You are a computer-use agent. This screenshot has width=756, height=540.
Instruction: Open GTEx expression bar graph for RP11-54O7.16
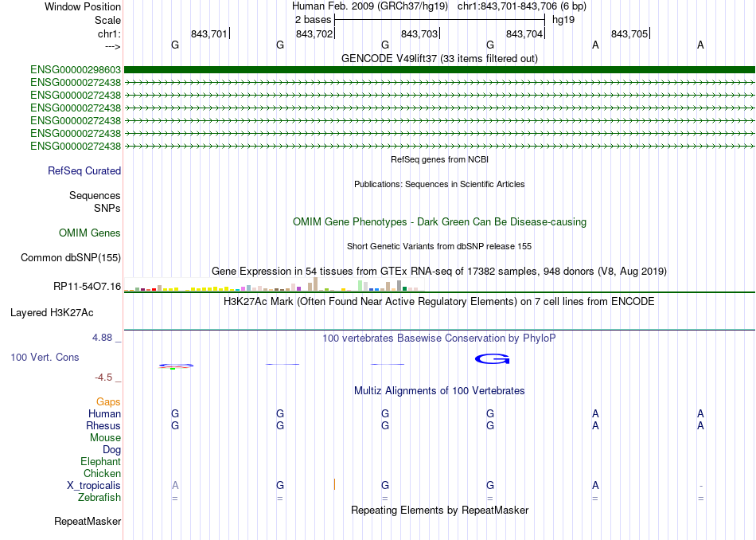click(x=274, y=284)
